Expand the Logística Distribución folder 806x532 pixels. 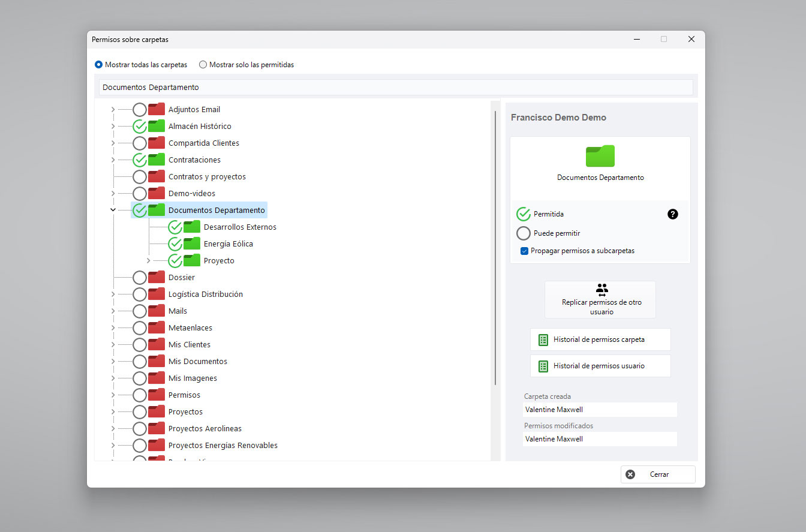click(113, 294)
